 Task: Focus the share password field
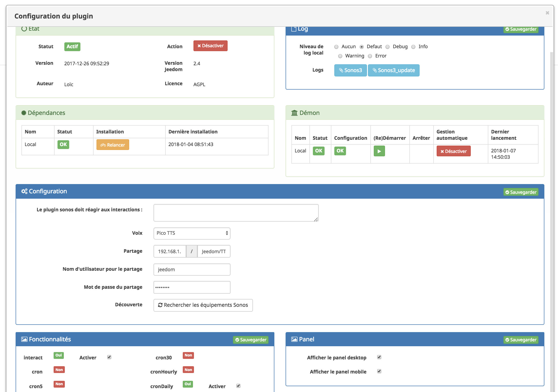pos(192,287)
